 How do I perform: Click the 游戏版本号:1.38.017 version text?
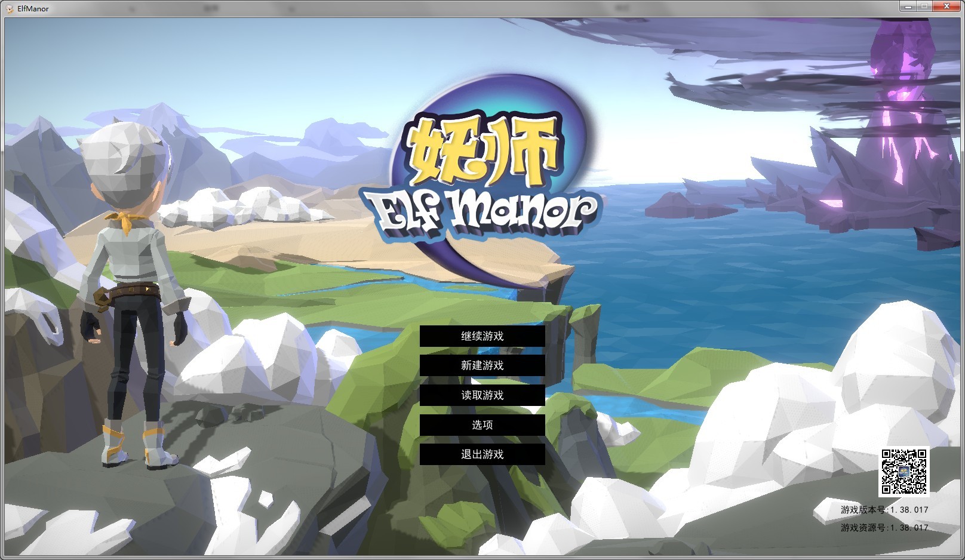pos(884,510)
